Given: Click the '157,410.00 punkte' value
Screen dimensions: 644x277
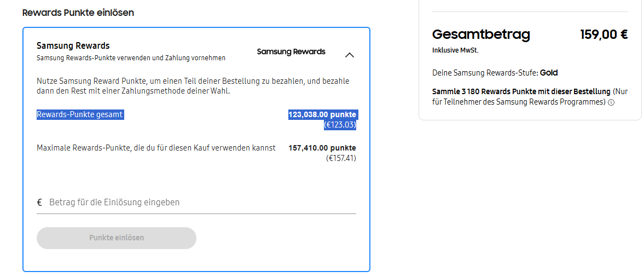Looking at the screenshot, I should (322, 148).
